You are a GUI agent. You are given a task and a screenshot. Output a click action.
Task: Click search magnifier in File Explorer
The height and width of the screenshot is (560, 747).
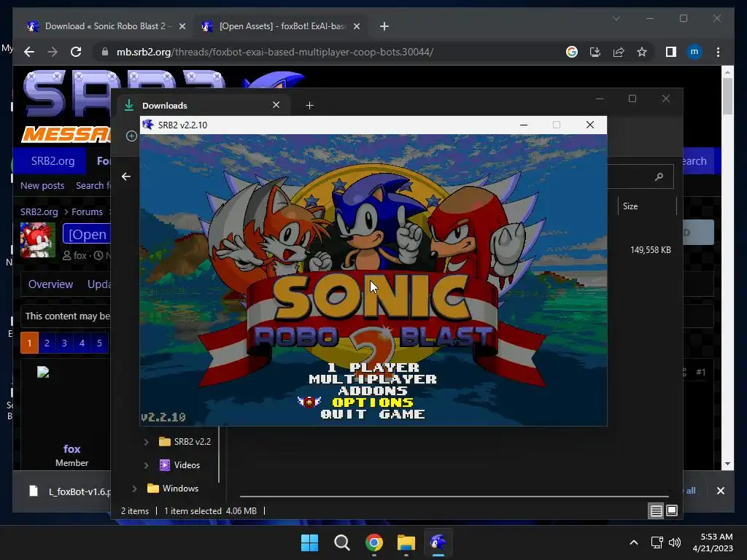[x=659, y=176]
